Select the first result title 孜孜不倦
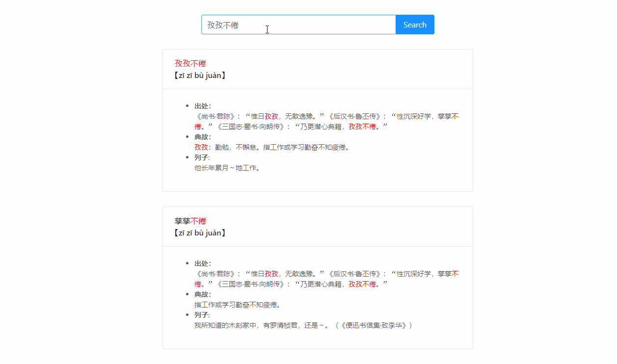The image size is (617, 364). 190,63
